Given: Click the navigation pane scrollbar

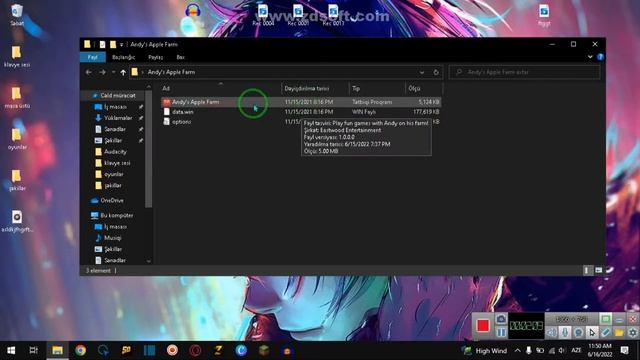Looking at the screenshot, I should coord(149,149).
